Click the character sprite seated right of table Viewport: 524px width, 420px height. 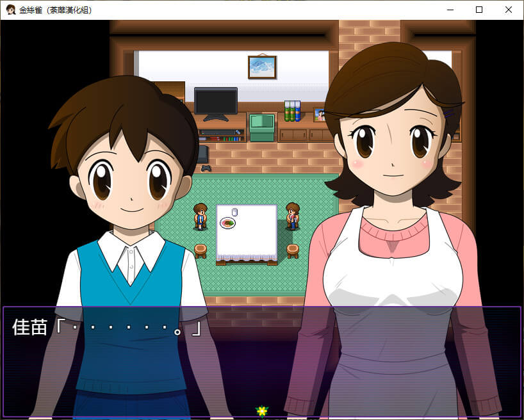click(x=293, y=216)
